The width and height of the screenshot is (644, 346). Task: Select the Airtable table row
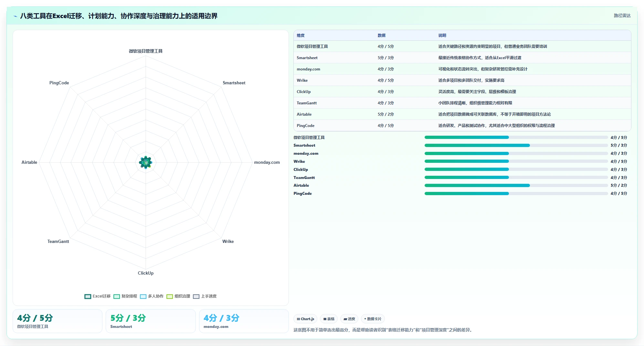pos(462,114)
